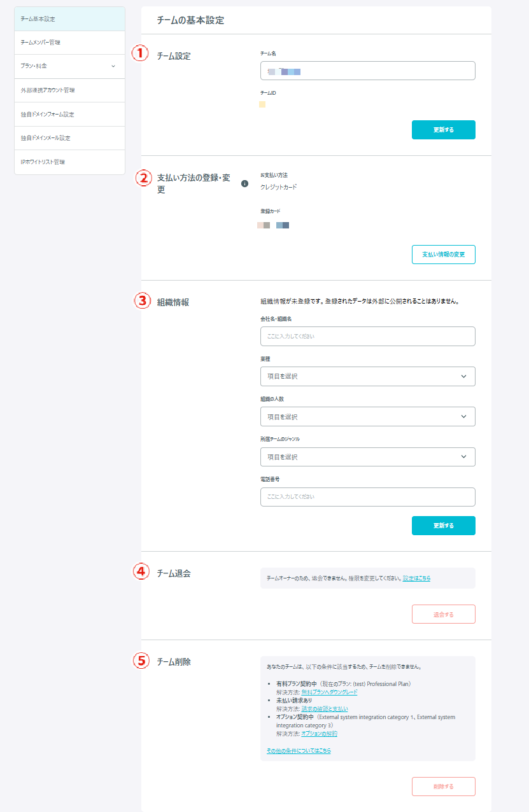Focus the 会社名・組織名 input field
Viewport: 529px width, 812px height.
click(367, 336)
